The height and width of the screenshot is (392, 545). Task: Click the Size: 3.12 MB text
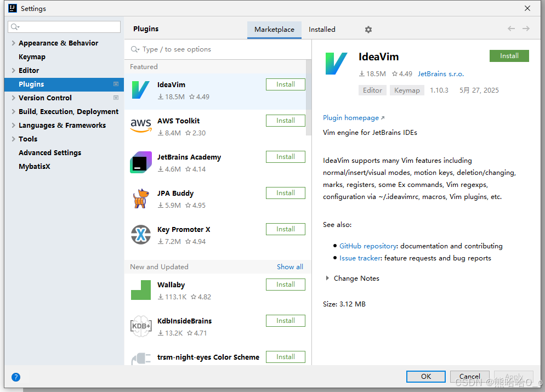coord(344,304)
